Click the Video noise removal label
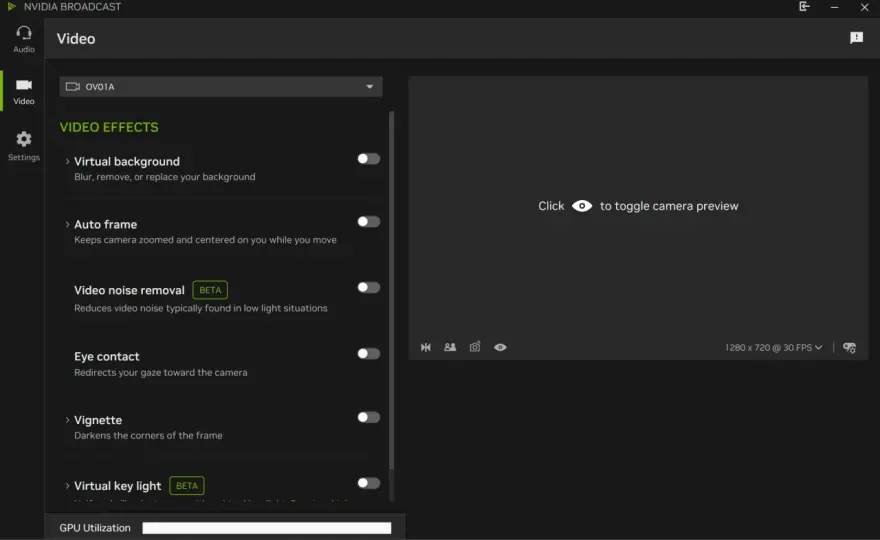880x540 pixels. (129, 290)
